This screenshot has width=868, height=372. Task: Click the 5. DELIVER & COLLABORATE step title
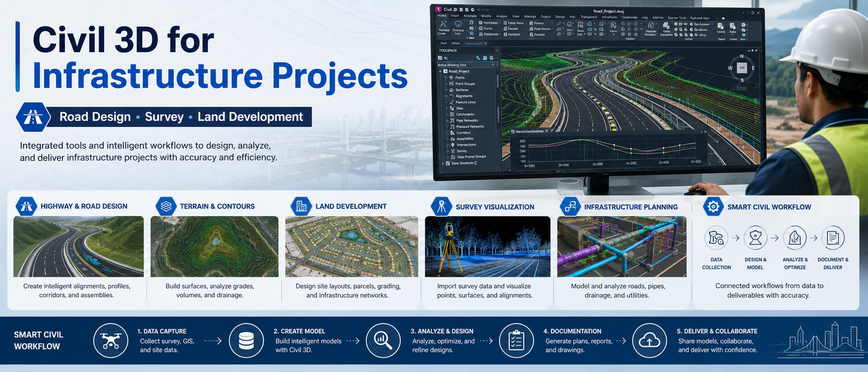(717, 331)
